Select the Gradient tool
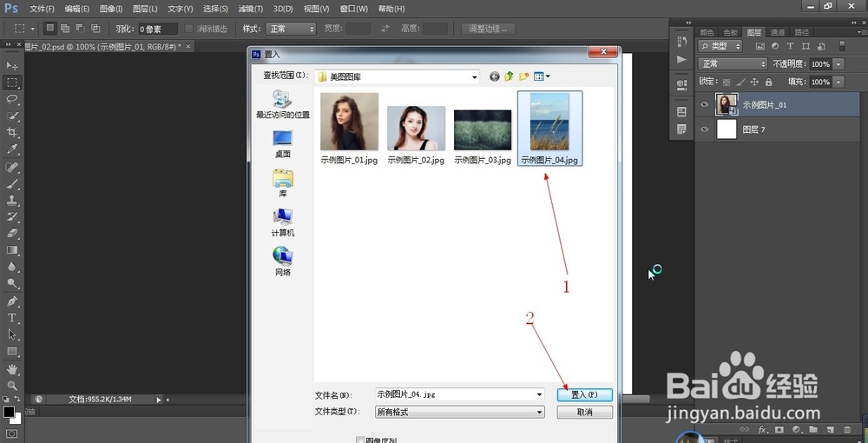Image resolution: width=868 pixels, height=443 pixels. click(11, 250)
